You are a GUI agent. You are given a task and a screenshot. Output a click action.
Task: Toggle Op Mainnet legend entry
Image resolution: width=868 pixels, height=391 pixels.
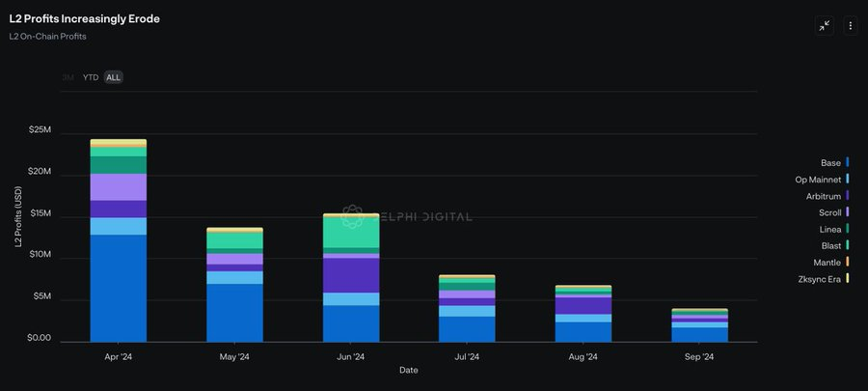pos(822,180)
